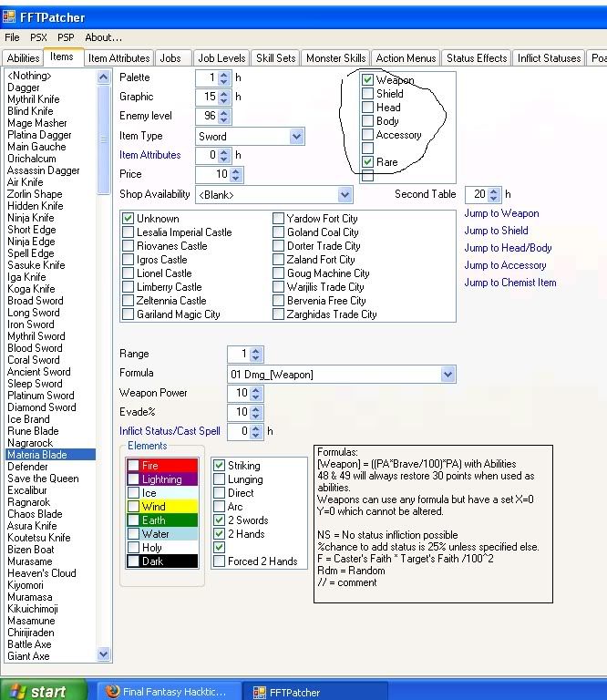Check Lesalia Imperial Castle checkbox
This screenshot has width=607, height=700.
(x=129, y=232)
